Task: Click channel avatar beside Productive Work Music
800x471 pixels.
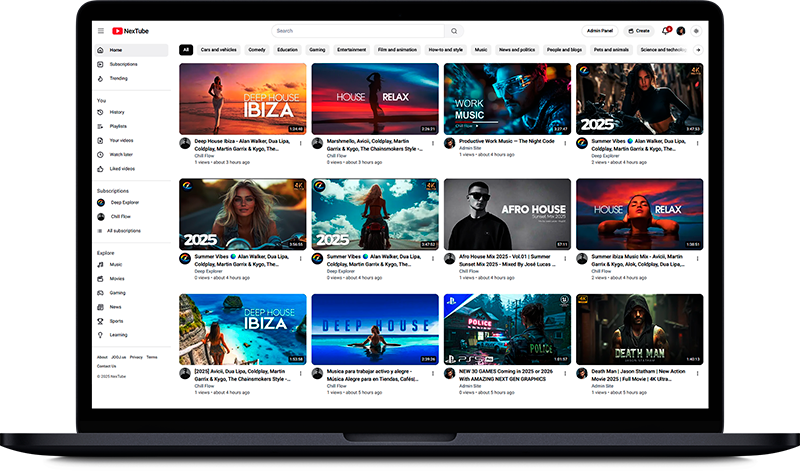Action: (449, 143)
